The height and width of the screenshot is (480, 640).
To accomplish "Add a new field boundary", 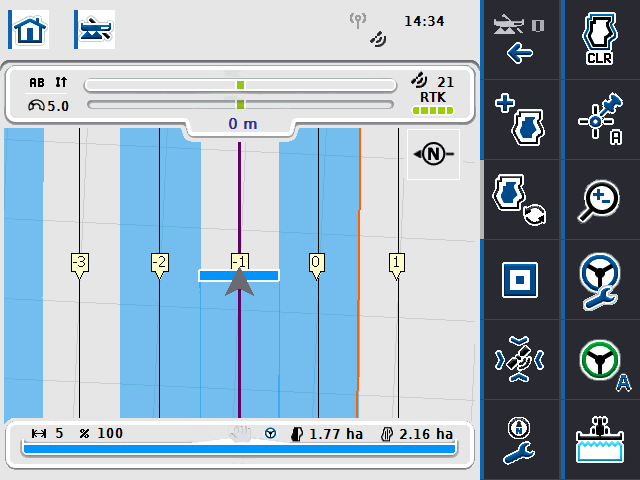I will pos(520,120).
